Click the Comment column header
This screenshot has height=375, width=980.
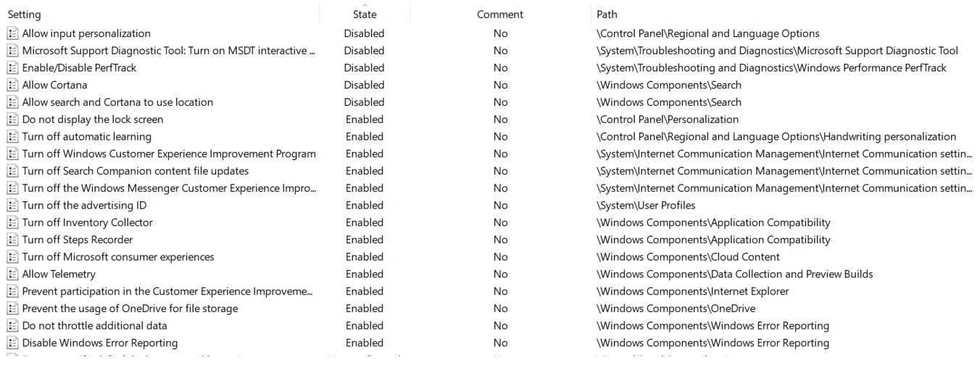click(500, 14)
